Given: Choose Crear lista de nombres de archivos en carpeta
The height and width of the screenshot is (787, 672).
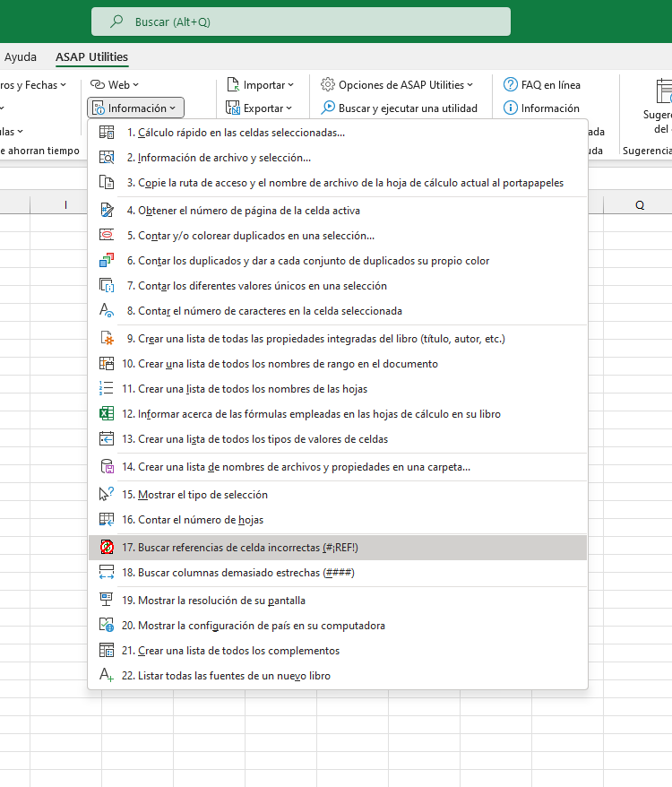Looking at the screenshot, I should tap(338, 467).
